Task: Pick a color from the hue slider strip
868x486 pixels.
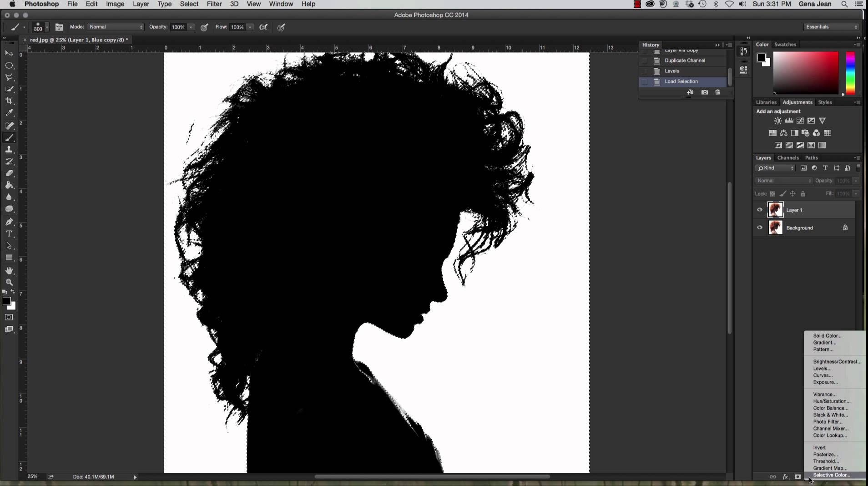Action: [850, 73]
